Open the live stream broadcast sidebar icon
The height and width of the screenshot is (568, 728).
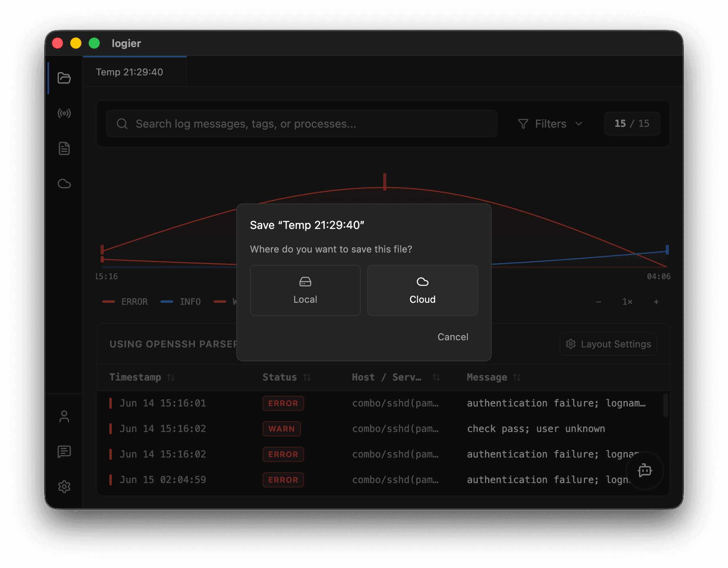point(64,113)
